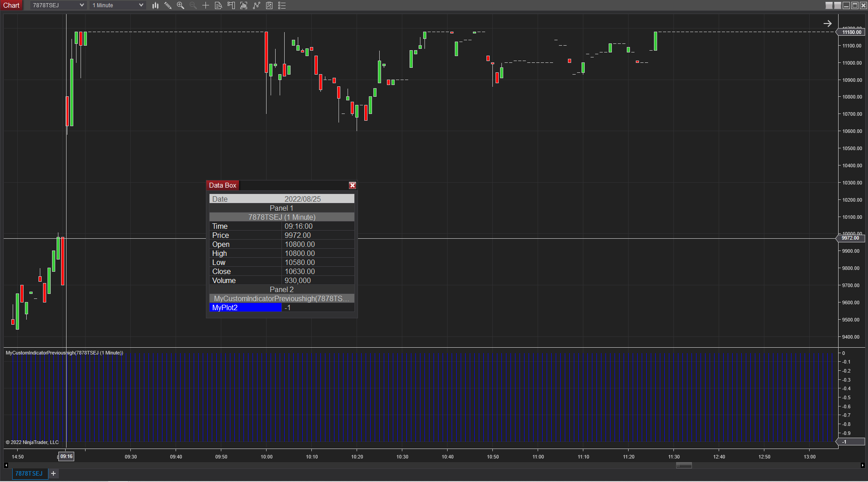Screen dimensions: 868x482
Task: Close the Data Box panel
Action: (x=353, y=185)
